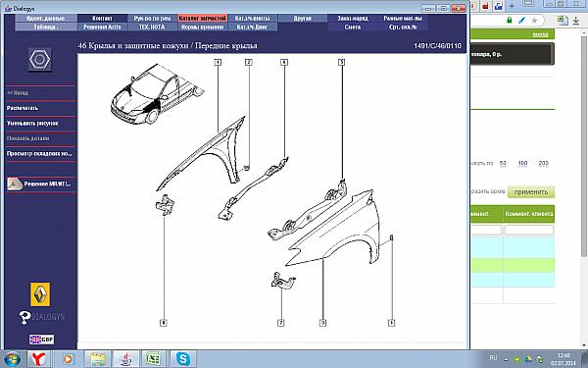Click the blue brush icon in address bar
The image size is (588, 368).
(521, 21)
